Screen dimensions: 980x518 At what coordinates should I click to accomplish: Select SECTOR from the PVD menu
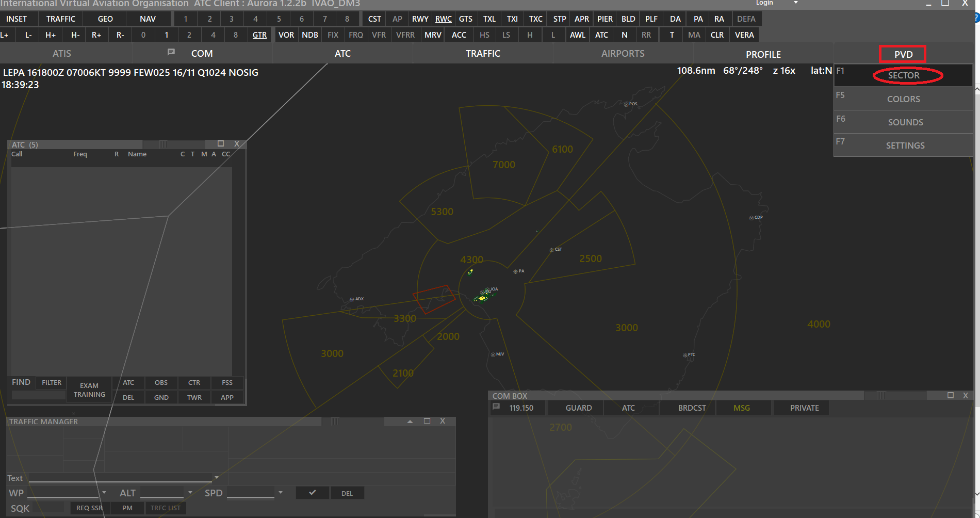point(904,75)
